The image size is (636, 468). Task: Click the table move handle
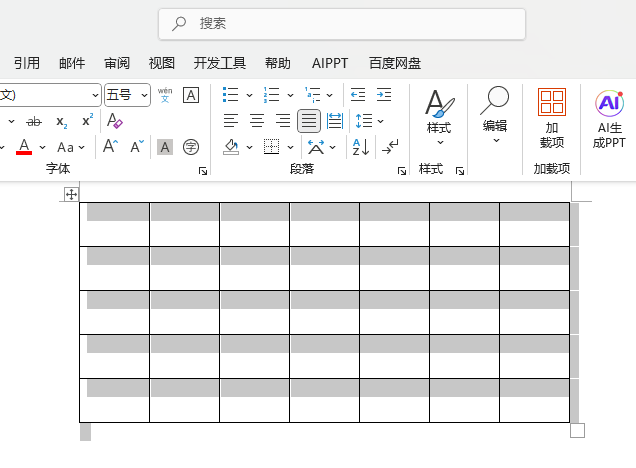(71, 195)
